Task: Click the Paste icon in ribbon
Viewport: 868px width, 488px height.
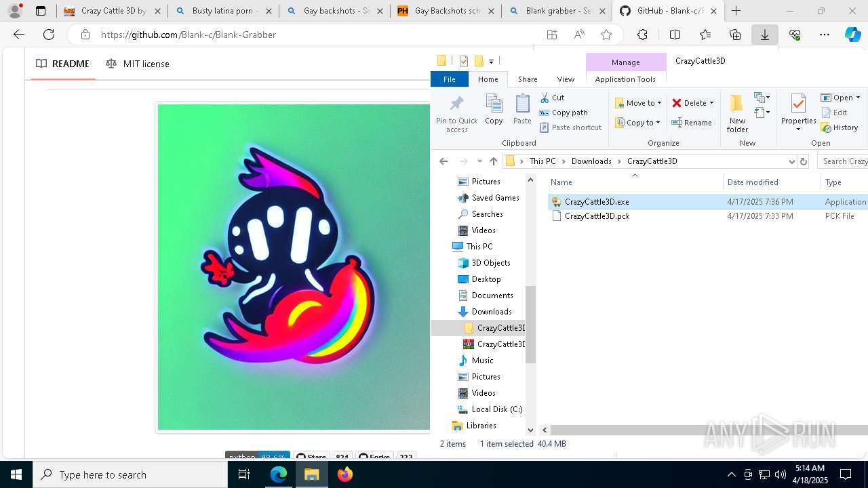Action: (522, 110)
